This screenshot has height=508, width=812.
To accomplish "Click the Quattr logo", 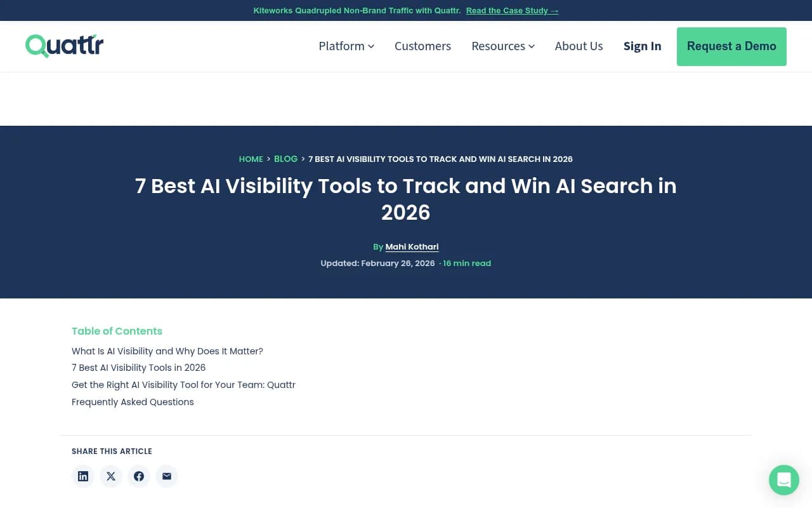I will [x=63, y=45].
